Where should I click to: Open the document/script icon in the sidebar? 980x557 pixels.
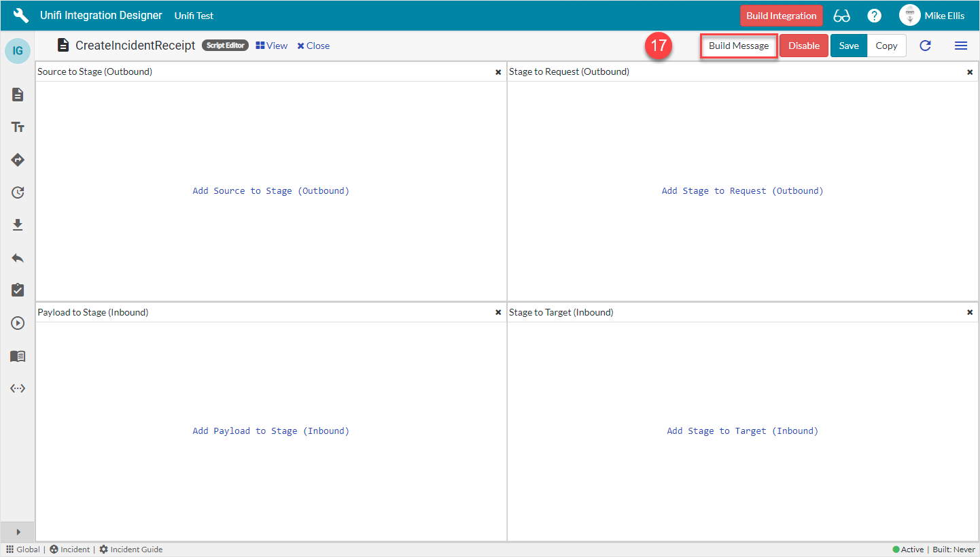pos(17,95)
